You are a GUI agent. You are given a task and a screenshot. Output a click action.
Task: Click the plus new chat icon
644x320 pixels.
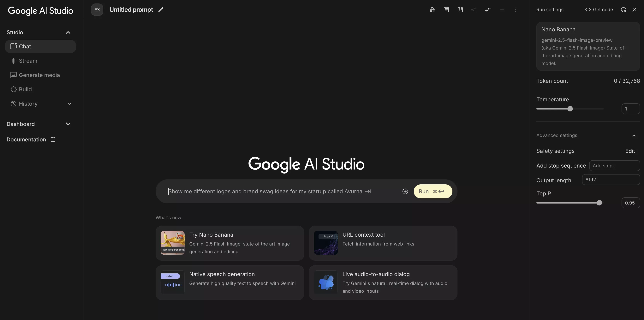[x=502, y=10]
